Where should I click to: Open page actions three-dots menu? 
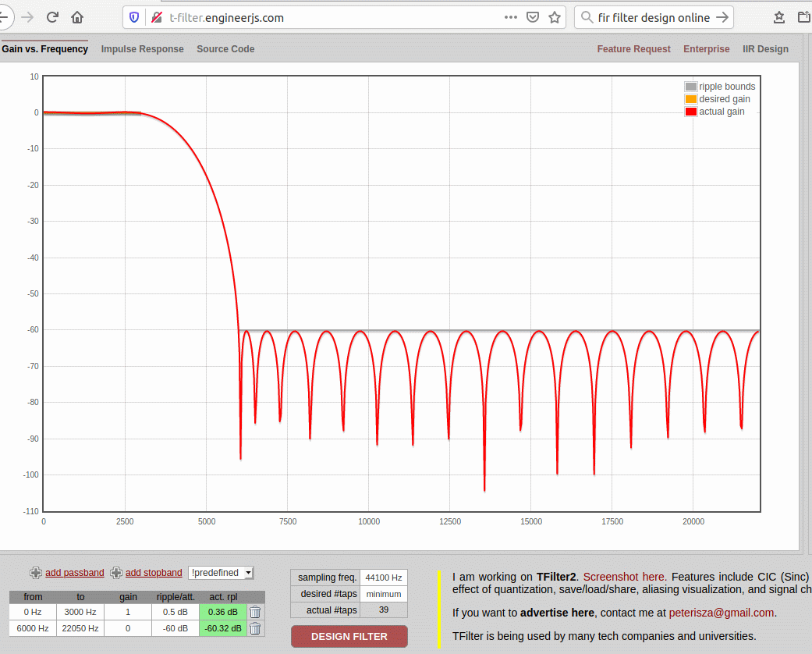[511, 17]
